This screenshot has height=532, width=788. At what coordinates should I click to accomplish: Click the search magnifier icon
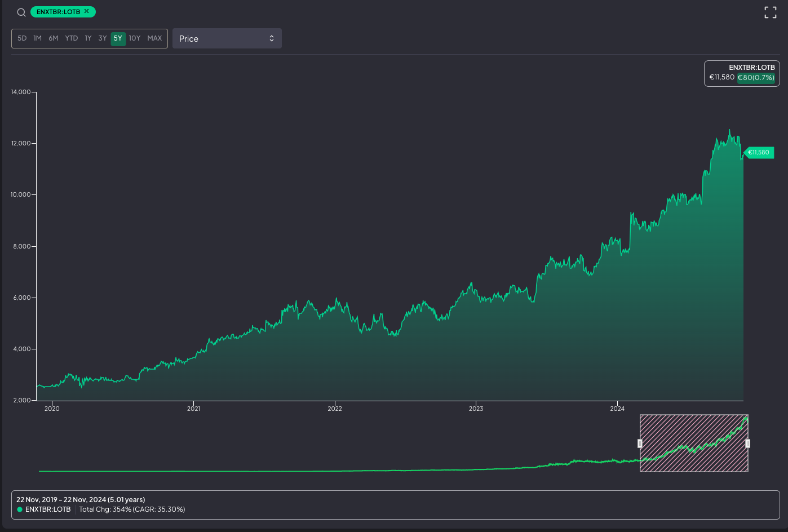click(x=21, y=12)
